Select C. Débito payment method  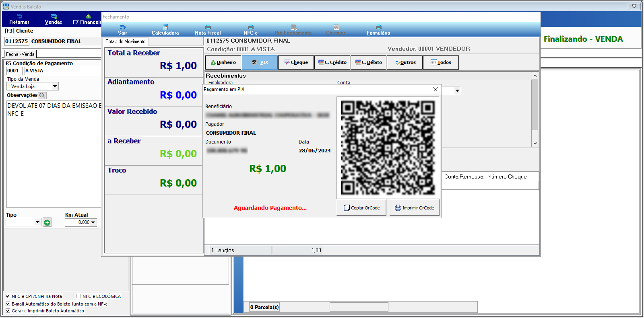368,62
